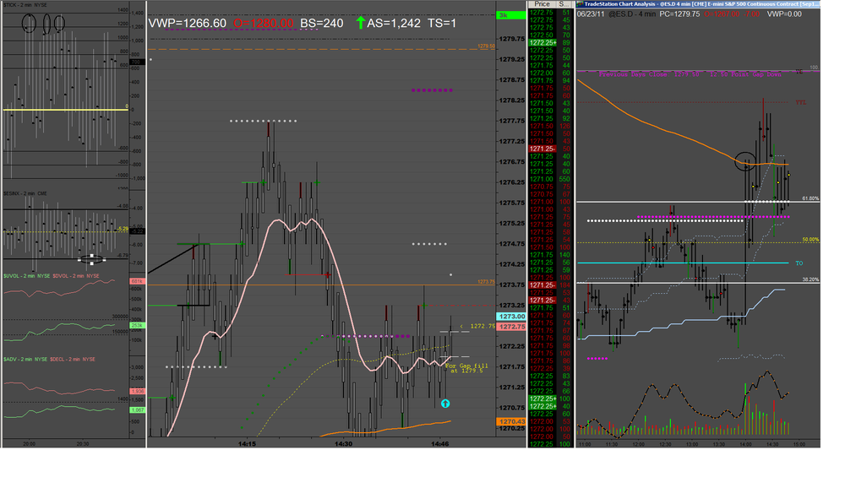Click the '$ESINX - 2 min CME' chart label
This screenshot has width=845, height=504.
24,193
